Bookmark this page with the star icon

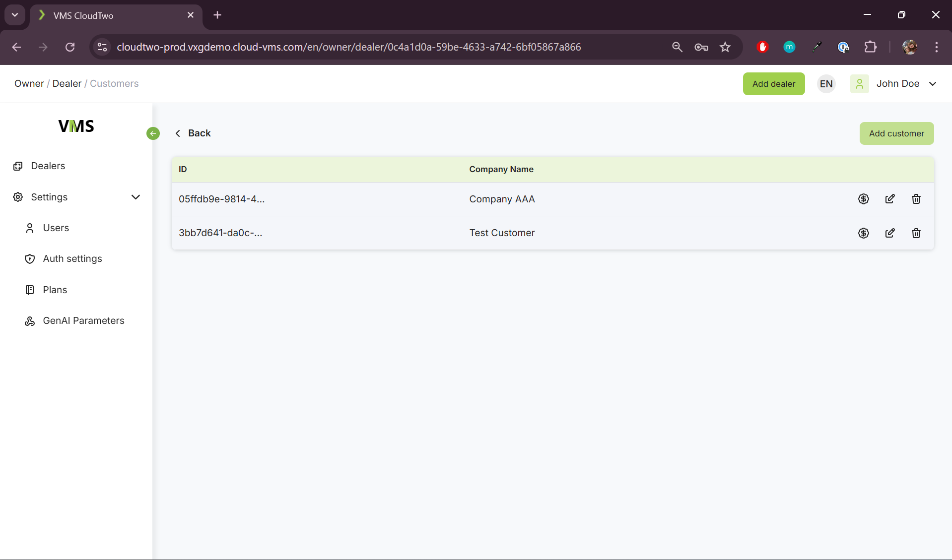[x=725, y=47]
